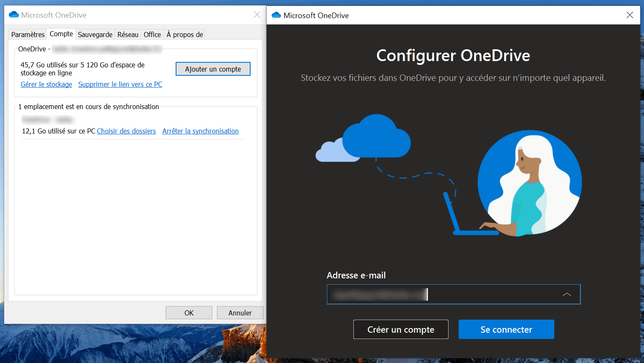The width and height of the screenshot is (644, 363).
Task: Open the Paramètres tab
Action: pyautogui.click(x=28, y=35)
